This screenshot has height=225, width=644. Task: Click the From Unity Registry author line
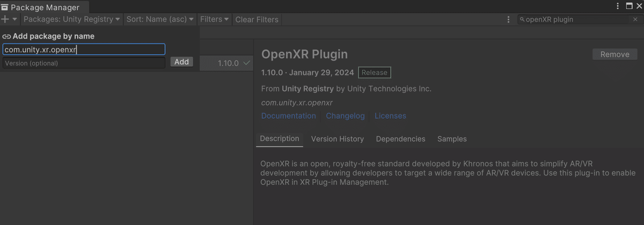(x=346, y=89)
